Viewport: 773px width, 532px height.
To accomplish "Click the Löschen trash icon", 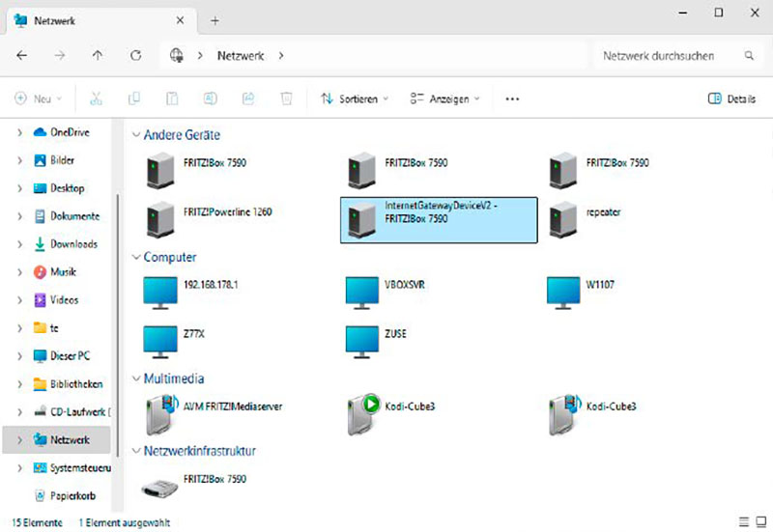I will tap(286, 98).
